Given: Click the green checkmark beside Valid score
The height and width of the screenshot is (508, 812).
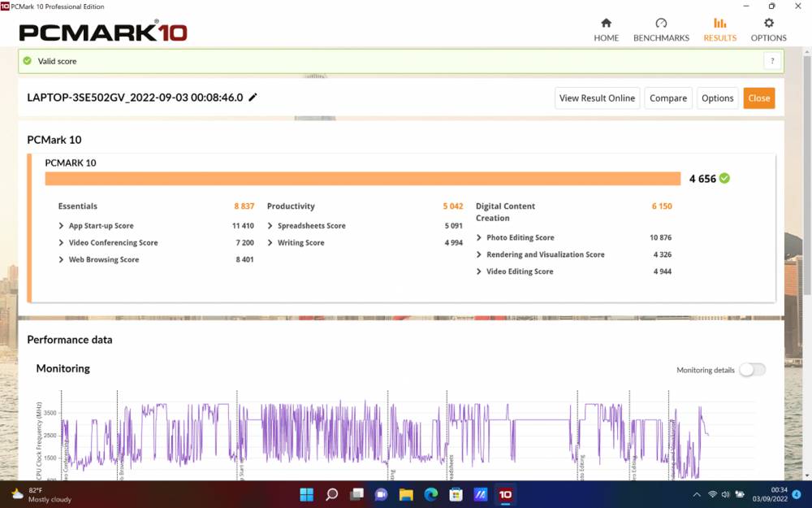Looking at the screenshot, I should 28,61.
